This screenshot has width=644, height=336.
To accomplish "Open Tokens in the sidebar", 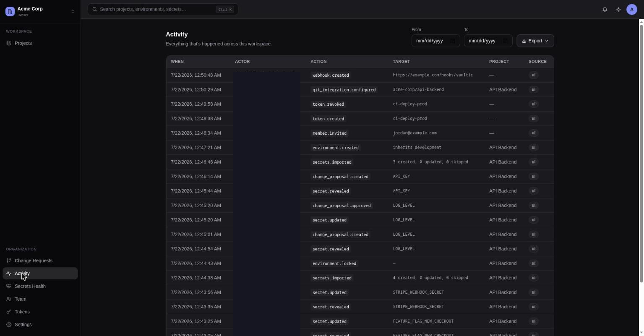I will click(40, 312).
